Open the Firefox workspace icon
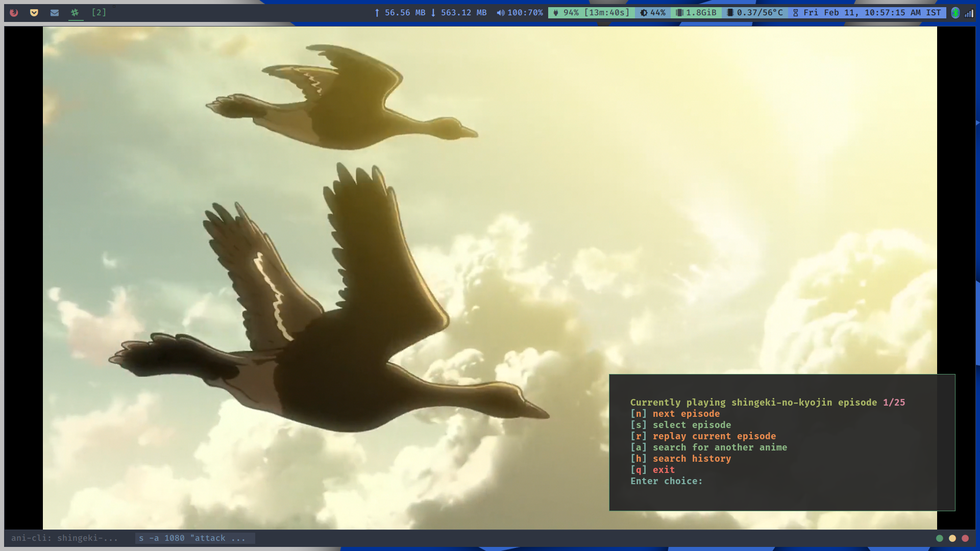This screenshot has width=980, height=551. click(14, 12)
